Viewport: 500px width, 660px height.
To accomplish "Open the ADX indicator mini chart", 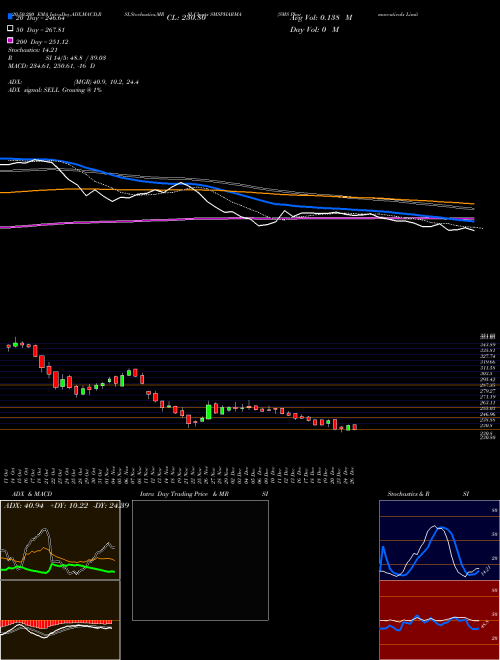I will pyautogui.click(x=60, y=540).
